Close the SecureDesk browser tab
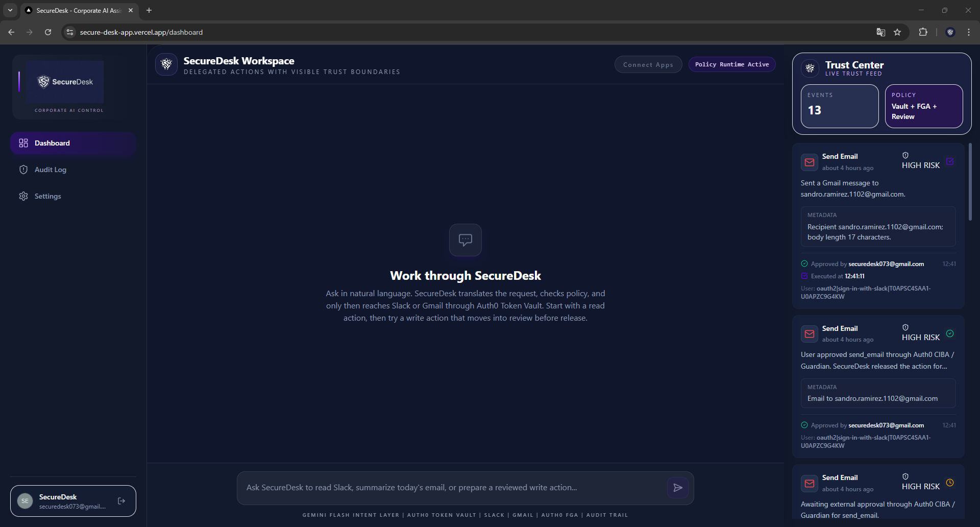980x527 pixels. pos(131,10)
